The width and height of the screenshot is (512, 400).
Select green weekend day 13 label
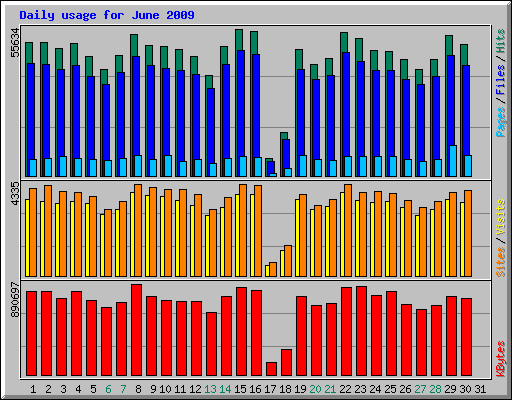[210, 389]
